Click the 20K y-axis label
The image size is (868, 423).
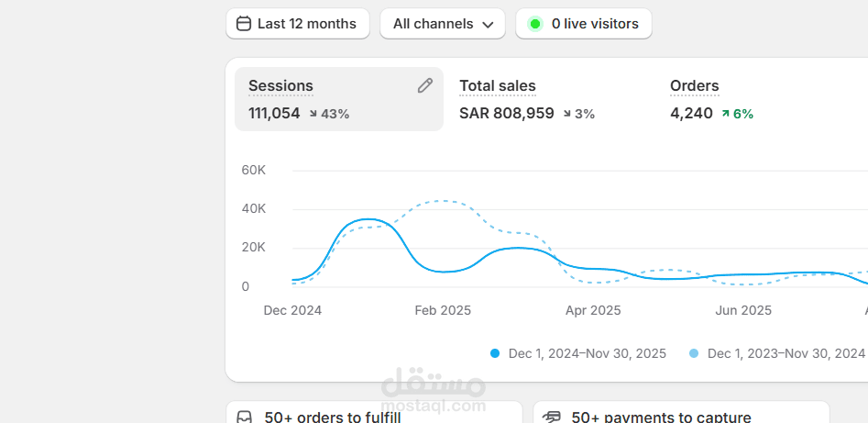(x=254, y=247)
